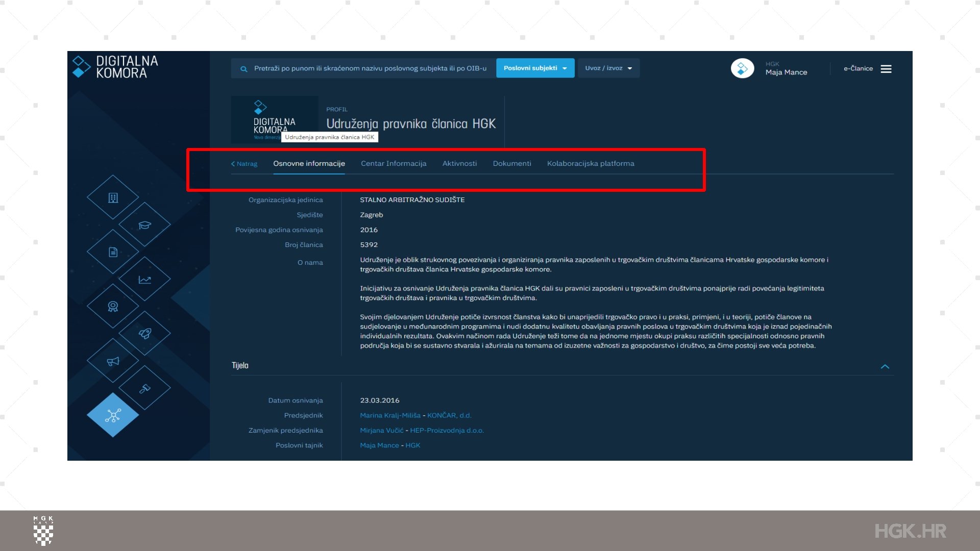Click the HGK checkered crest in footer
The width and height of the screenshot is (980, 551).
click(x=43, y=531)
